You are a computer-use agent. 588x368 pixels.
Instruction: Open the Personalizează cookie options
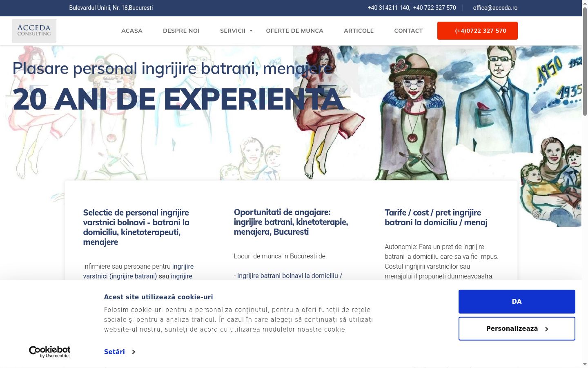point(517,329)
